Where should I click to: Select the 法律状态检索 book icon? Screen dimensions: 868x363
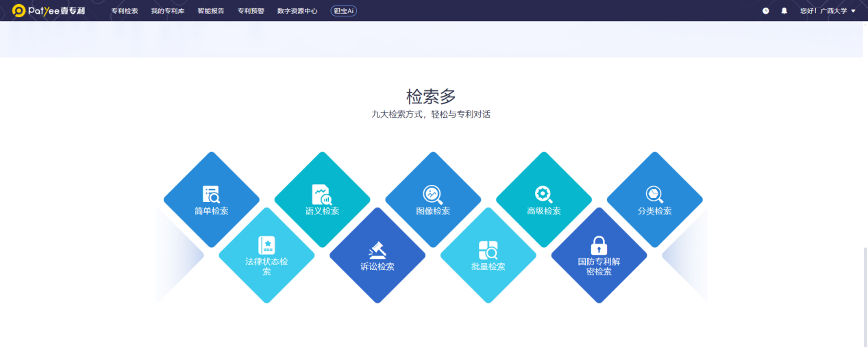click(266, 245)
